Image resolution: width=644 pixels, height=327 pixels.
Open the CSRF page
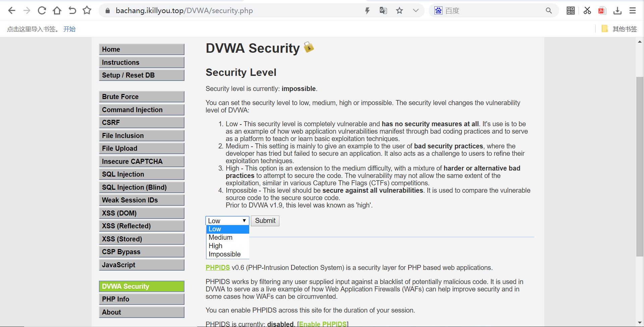click(142, 123)
